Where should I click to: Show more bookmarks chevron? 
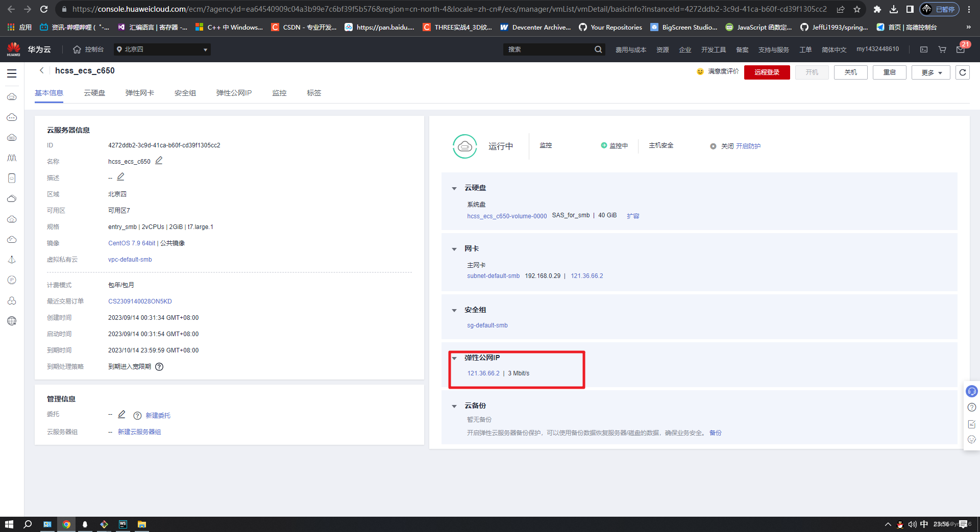tap(968, 27)
